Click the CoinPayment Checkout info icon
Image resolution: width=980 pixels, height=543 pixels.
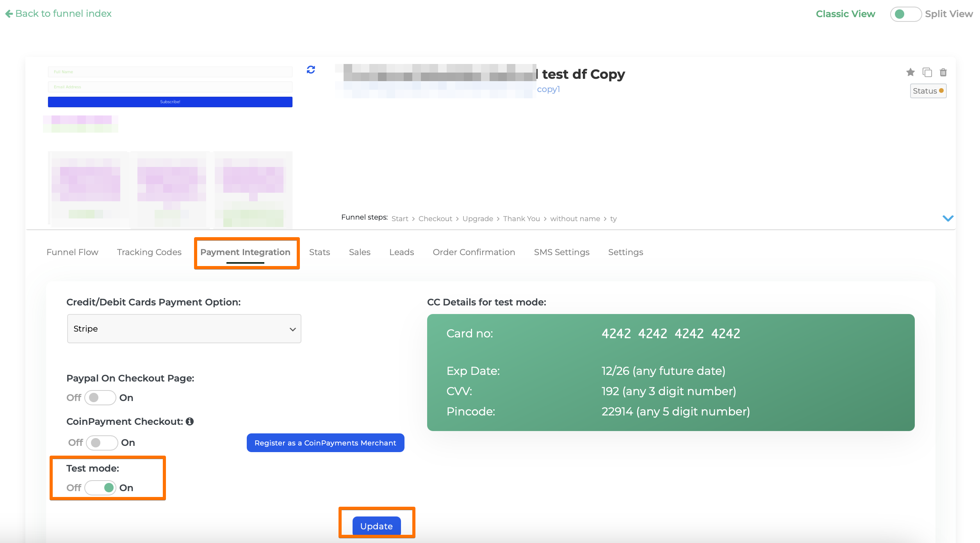pos(190,421)
